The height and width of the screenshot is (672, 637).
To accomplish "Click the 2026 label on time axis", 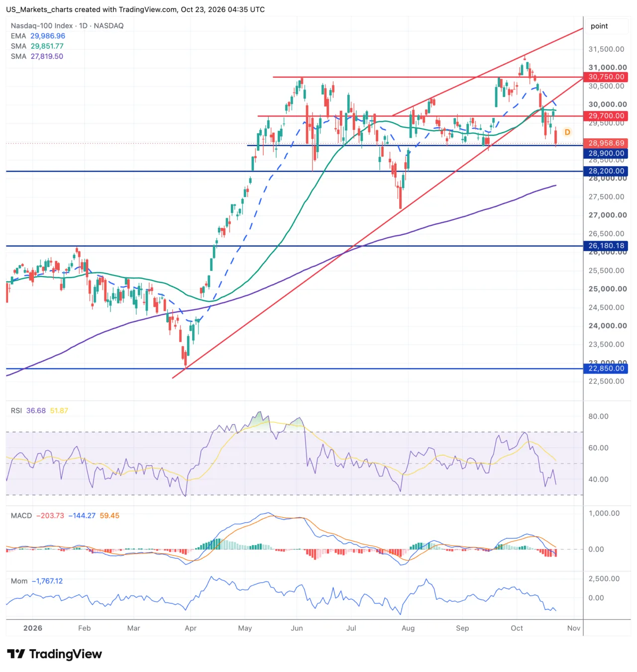I will coord(33,628).
